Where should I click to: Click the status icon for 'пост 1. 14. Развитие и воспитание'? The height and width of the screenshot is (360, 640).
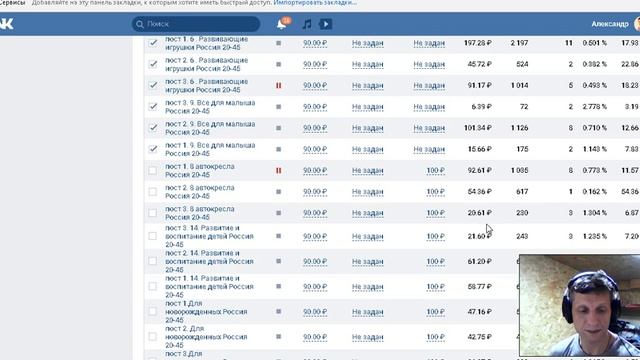[278, 286]
